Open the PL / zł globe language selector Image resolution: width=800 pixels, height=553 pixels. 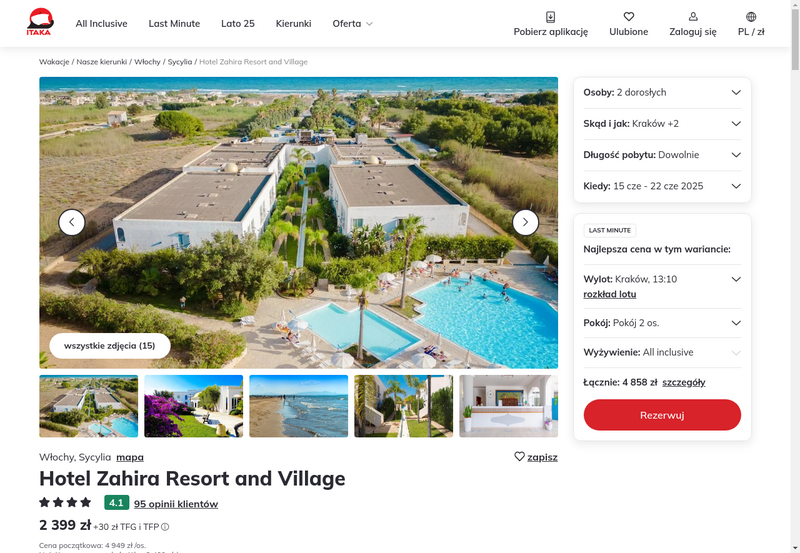(751, 17)
